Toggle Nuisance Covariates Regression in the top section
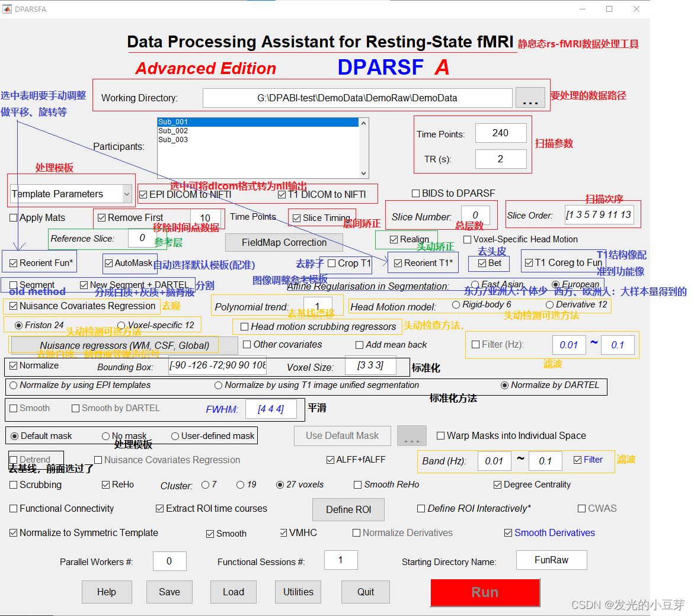 click(x=13, y=306)
